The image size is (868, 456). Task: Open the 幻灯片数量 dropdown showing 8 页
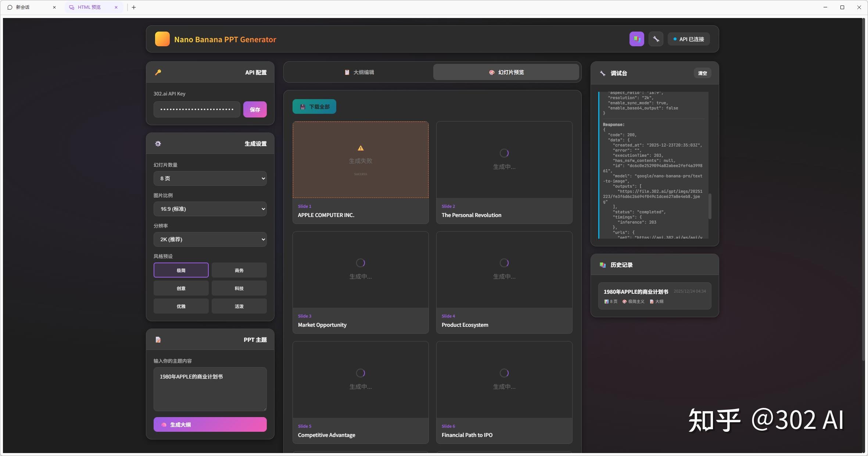point(210,178)
